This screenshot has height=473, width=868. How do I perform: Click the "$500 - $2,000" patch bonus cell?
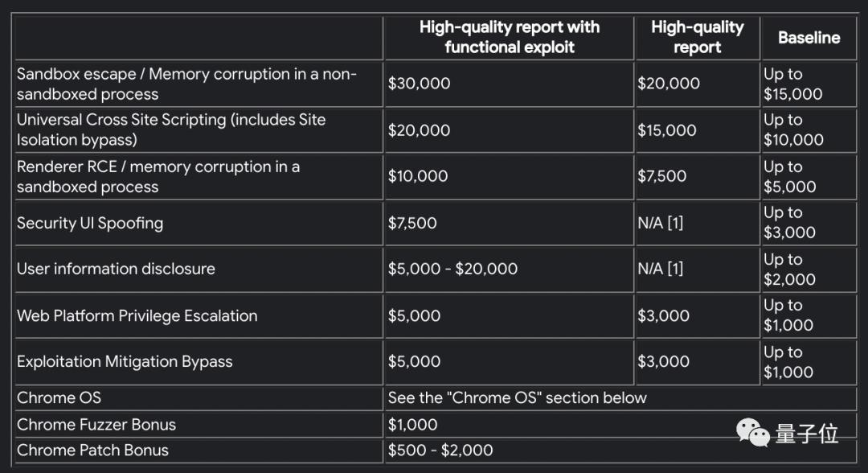(x=440, y=450)
